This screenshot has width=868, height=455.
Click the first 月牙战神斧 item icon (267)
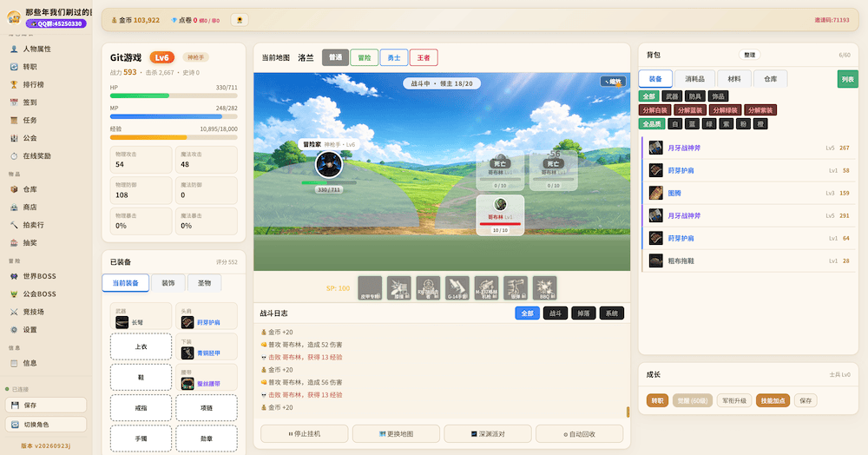tap(656, 148)
